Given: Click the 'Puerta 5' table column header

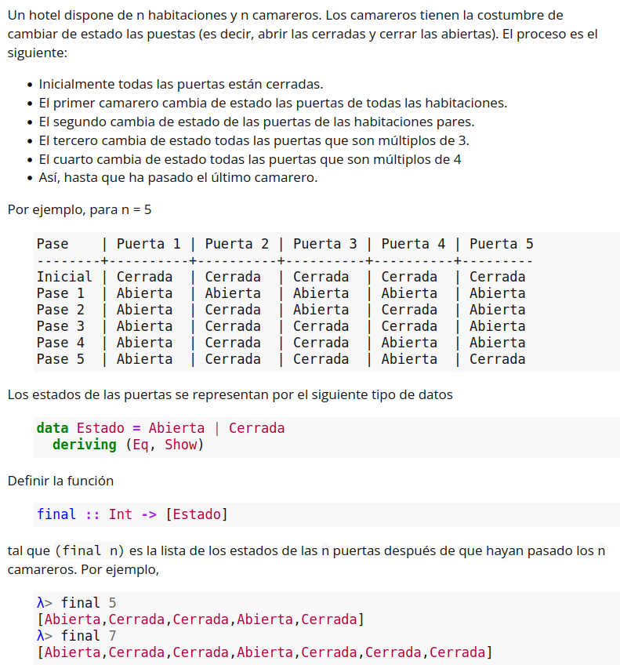Looking at the screenshot, I should pos(501,244).
